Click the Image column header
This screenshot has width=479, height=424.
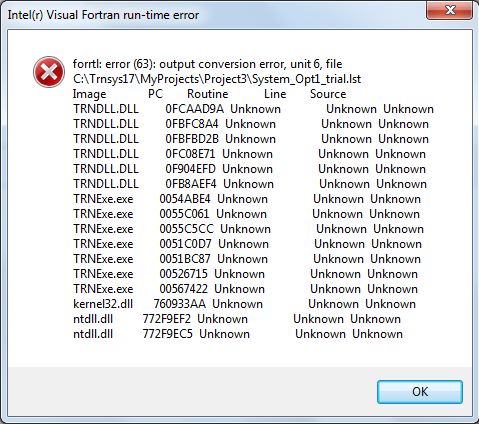point(89,94)
